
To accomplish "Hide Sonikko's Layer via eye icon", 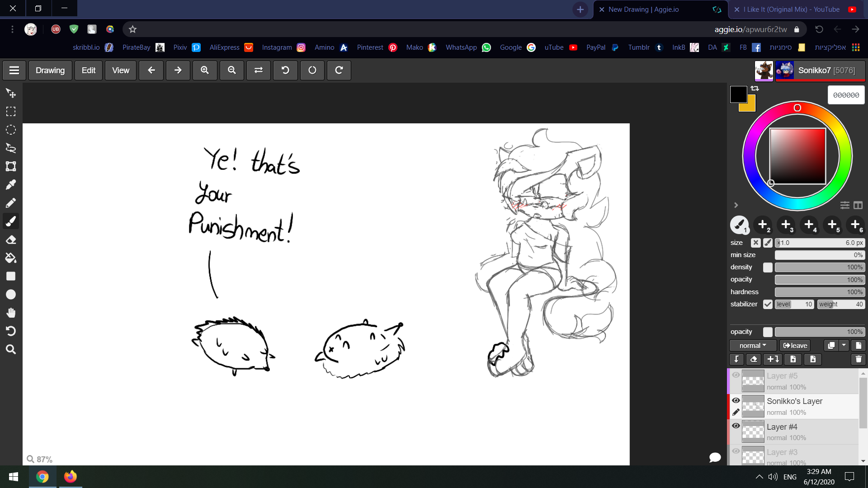I will (x=736, y=400).
